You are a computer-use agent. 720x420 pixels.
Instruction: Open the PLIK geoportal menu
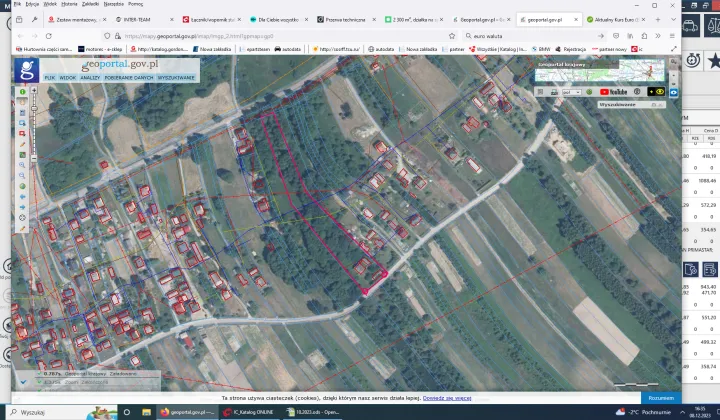[50, 78]
